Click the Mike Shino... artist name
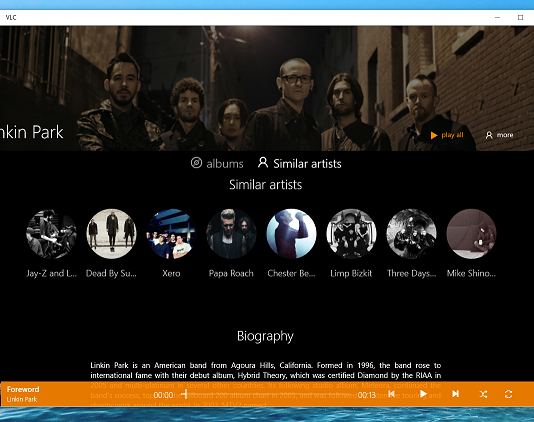The image size is (534, 422). coord(471,273)
